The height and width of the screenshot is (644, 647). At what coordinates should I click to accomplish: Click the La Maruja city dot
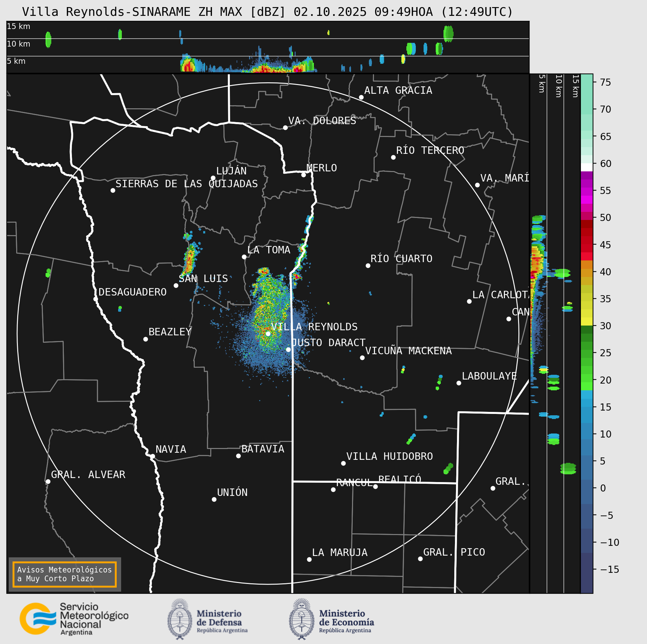coord(309,559)
